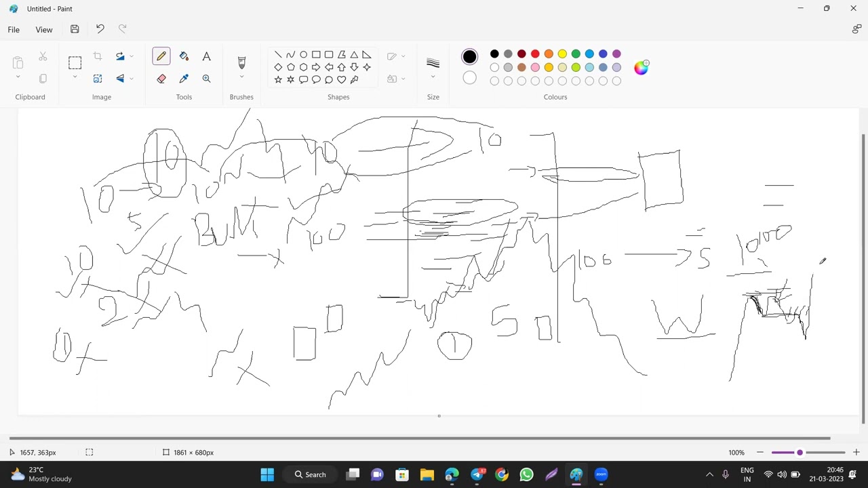Image resolution: width=868 pixels, height=488 pixels.
Task: Open the Rotate dropdown arrow
Action: 132,56
